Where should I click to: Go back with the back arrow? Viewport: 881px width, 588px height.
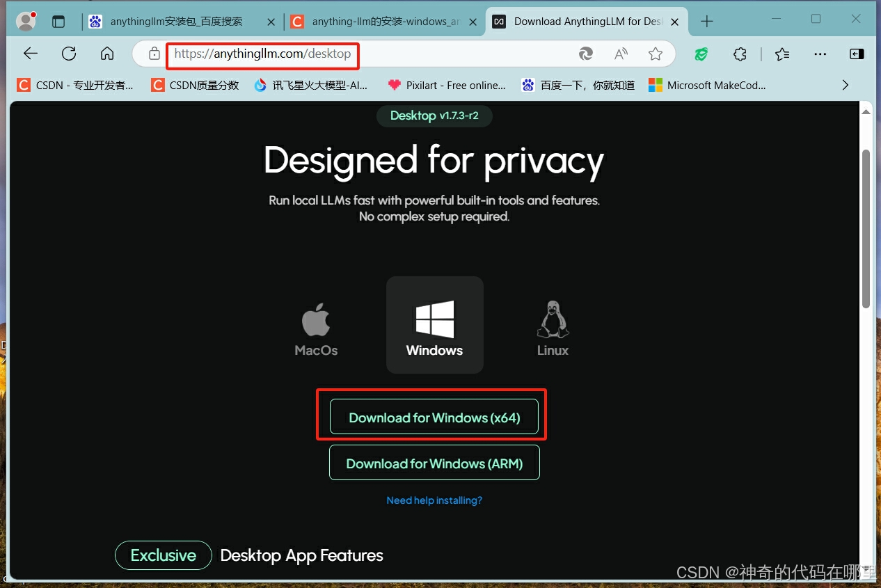[30, 54]
